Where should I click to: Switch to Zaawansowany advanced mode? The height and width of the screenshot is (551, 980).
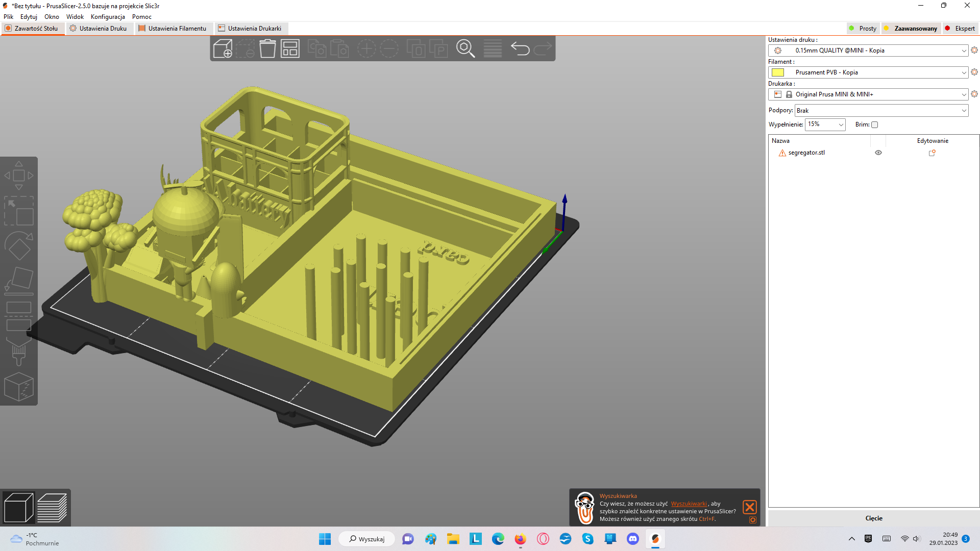click(x=911, y=29)
